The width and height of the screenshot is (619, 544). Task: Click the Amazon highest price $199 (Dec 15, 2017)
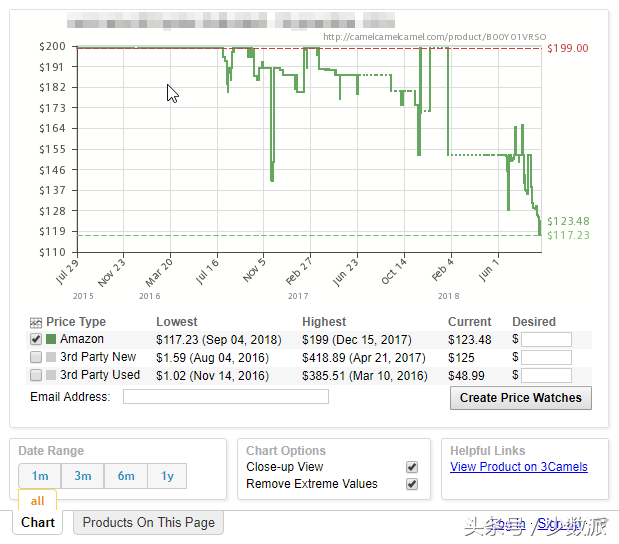point(356,340)
